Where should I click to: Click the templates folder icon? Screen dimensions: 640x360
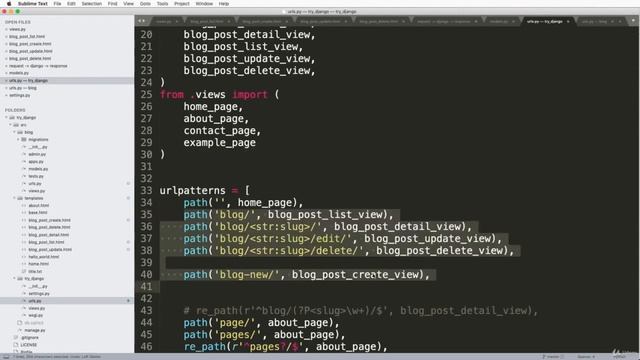click(20, 198)
